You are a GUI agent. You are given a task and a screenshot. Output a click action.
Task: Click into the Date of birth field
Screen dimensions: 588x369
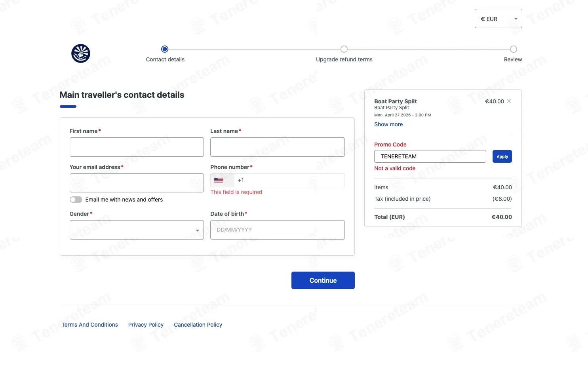[278, 230]
